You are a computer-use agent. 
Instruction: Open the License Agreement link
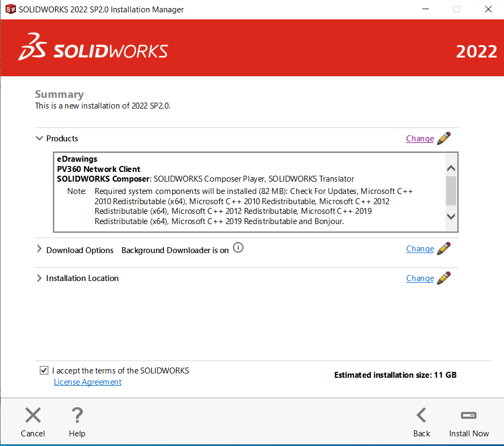(x=88, y=382)
